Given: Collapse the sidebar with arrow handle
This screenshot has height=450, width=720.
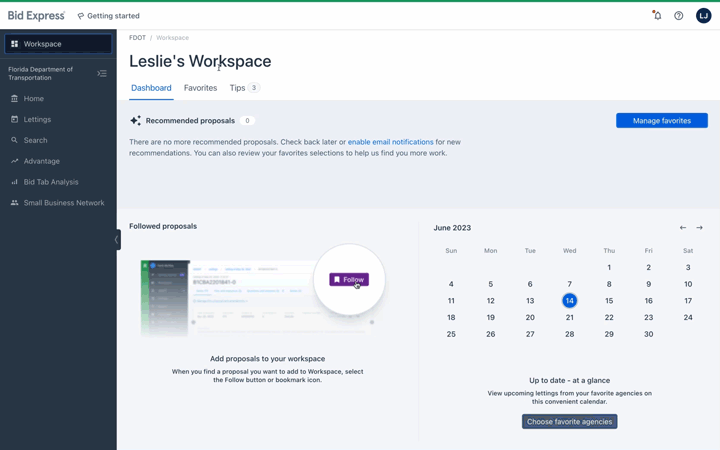Looking at the screenshot, I should tap(116, 240).
